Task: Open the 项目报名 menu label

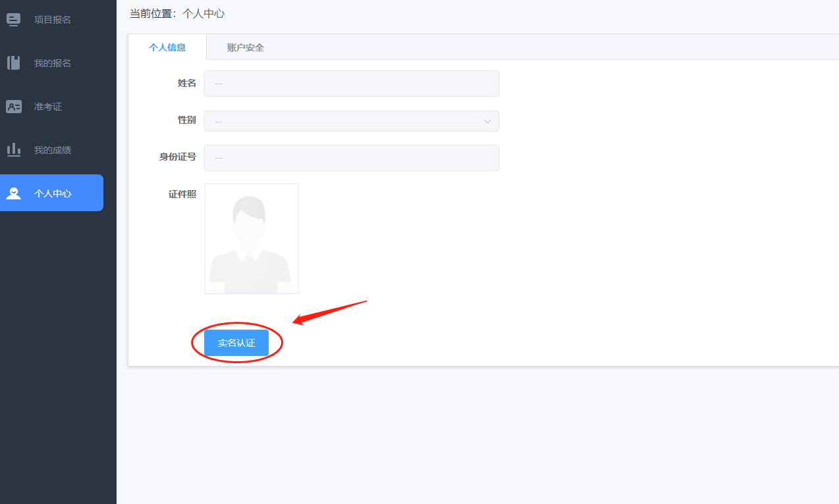Action: (x=53, y=20)
